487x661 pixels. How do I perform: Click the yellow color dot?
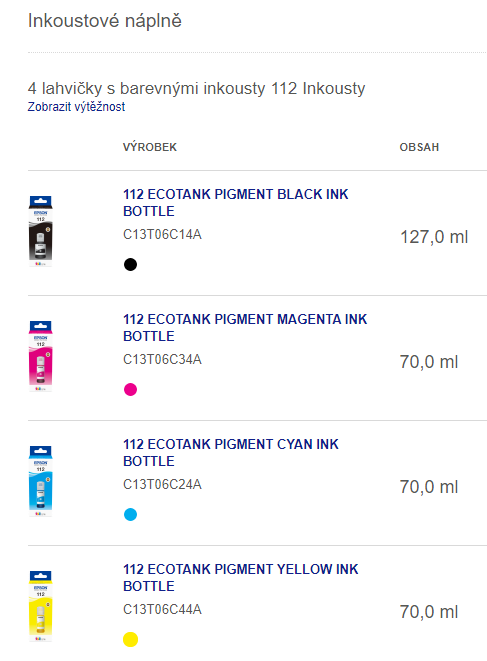pyautogui.click(x=130, y=640)
